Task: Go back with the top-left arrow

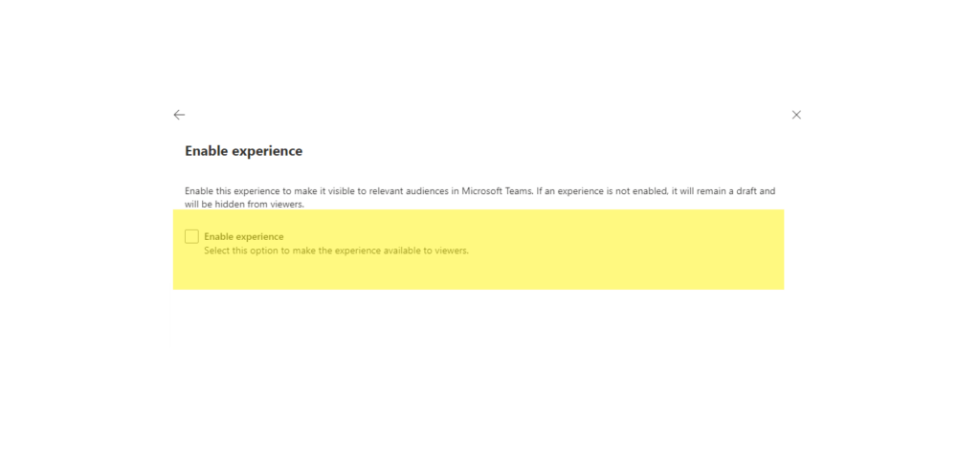Action: pos(179,115)
